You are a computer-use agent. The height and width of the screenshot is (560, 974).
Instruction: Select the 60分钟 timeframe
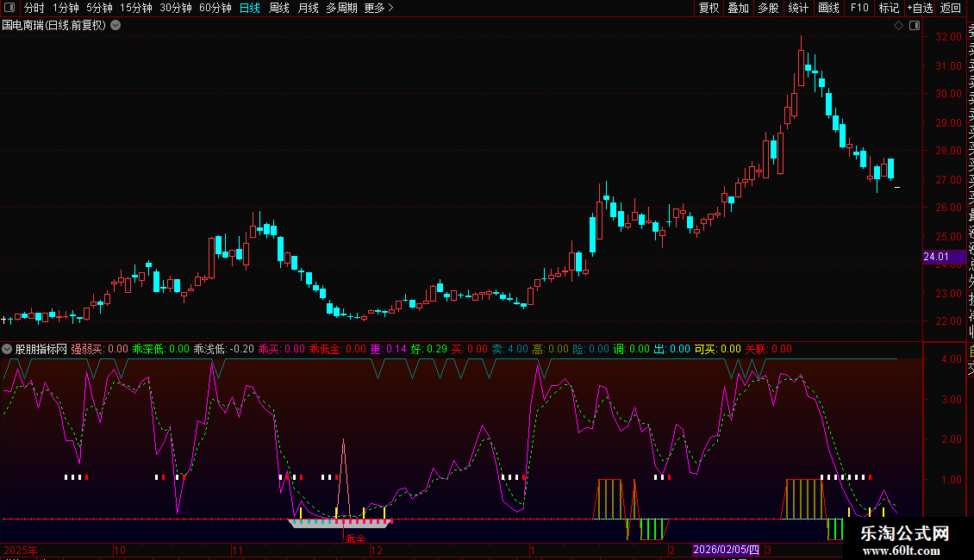[215, 8]
